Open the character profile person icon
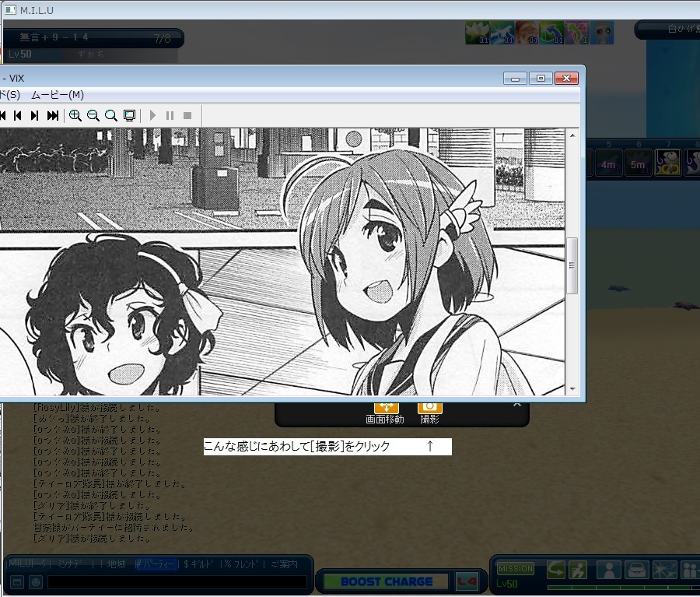 (609, 571)
